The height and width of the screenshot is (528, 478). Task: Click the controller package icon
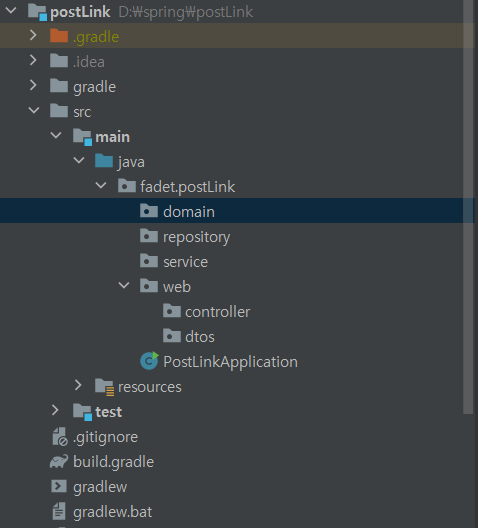coord(172,310)
